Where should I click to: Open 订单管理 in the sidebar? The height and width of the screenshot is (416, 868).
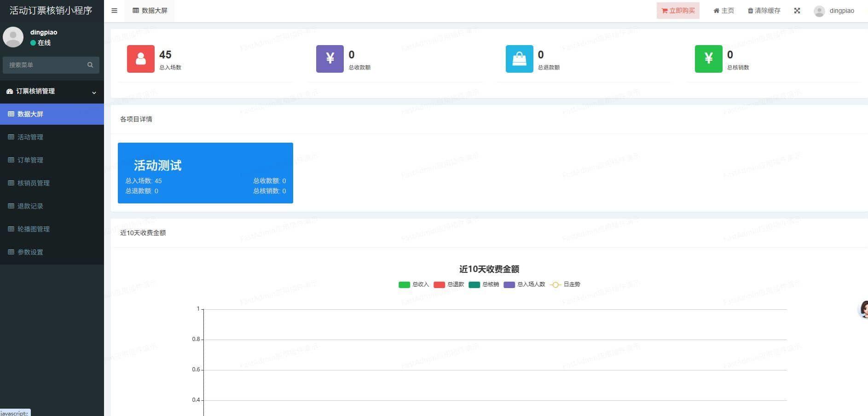pos(30,160)
